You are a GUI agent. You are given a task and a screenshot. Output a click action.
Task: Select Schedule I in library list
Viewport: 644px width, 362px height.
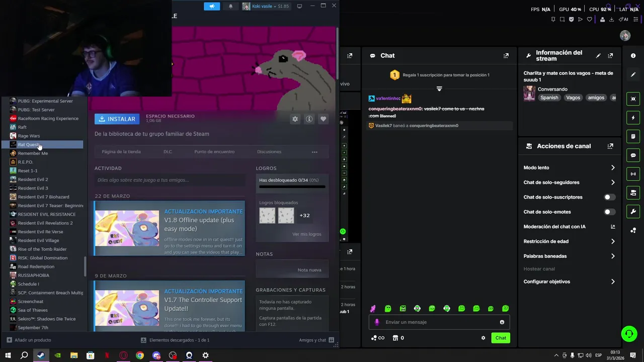(42, 284)
